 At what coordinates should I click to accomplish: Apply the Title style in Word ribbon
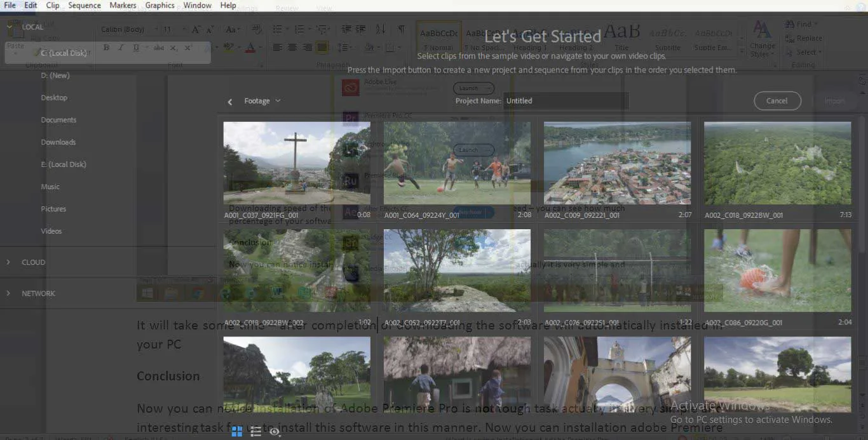coord(621,37)
